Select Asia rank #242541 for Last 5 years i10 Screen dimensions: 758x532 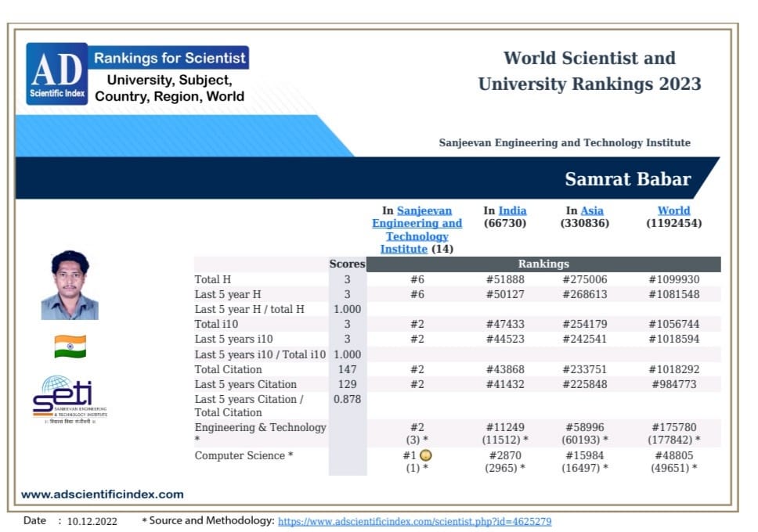[585, 339]
